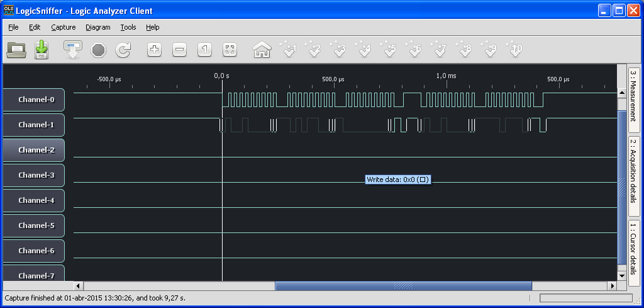644x308 pixels.
Task: Click the OLS application icon in the title bar
Action: [9, 10]
